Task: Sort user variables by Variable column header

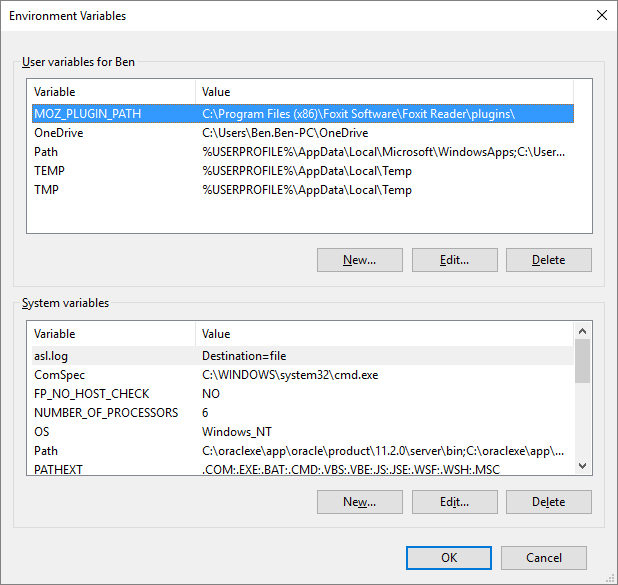Action: click(x=110, y=92)
